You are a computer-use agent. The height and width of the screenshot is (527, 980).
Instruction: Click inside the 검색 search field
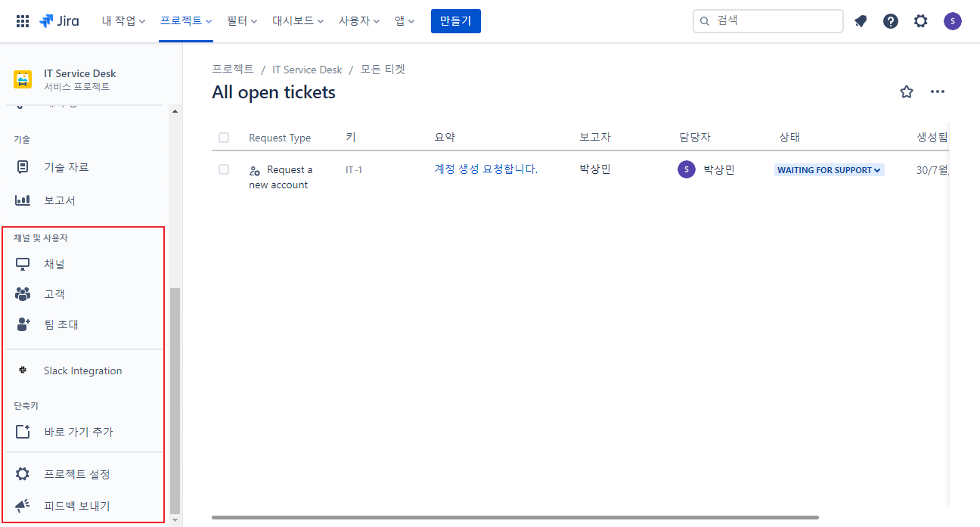pyautogui.click(x=768, y=21)
